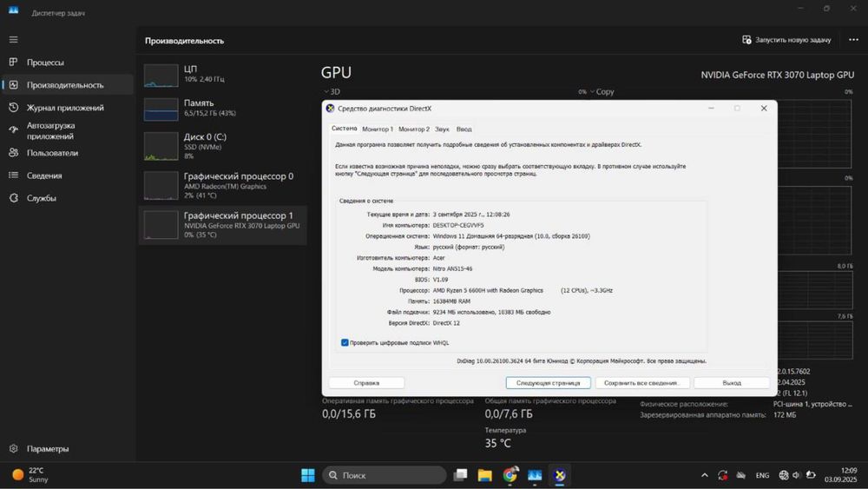
Task: Click the Help button in DirectX dialog
Action: tap(366, 383)
